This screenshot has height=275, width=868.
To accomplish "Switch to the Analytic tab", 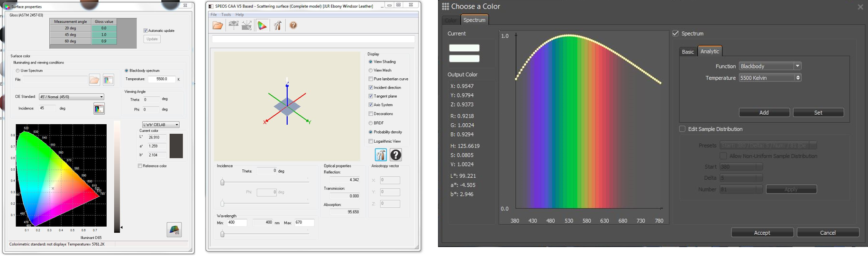I will (x=710, y=51).
